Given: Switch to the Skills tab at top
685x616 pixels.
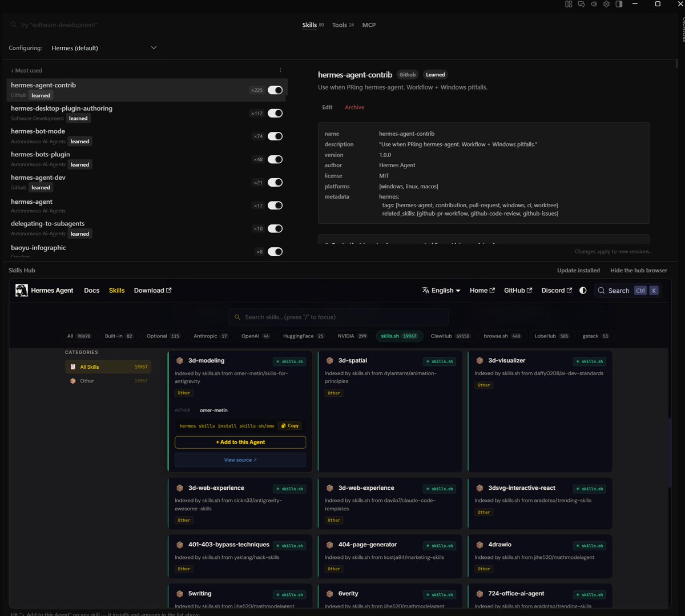Looking at the screenshot, I should [313, 25].
